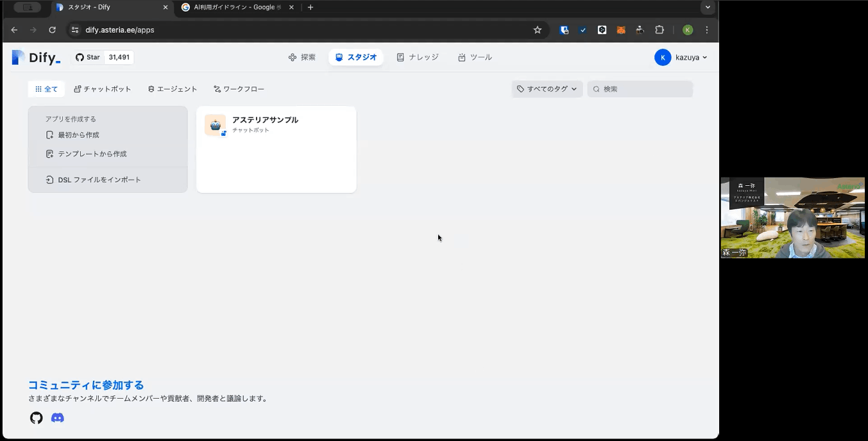
Task: Click the 31,491 star count
Action: (119, 58)
